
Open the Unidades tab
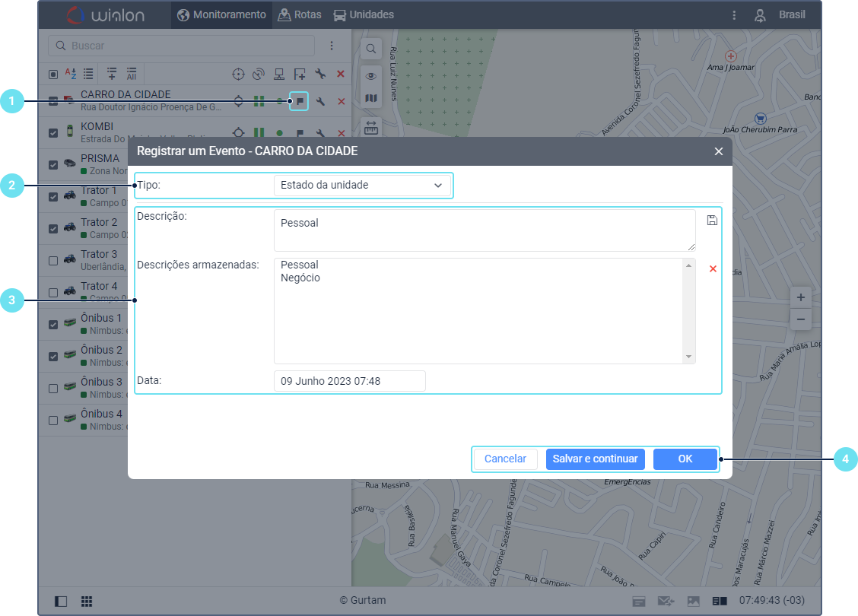(364, 14)
